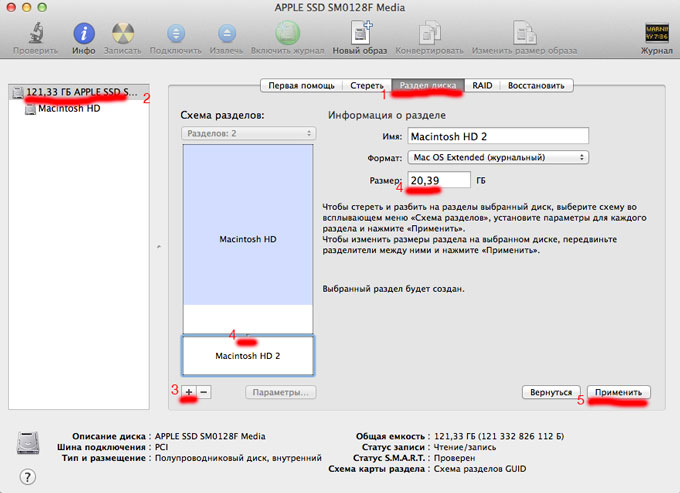Click Применить to apply partitions
The height and width of the screenshot is (493, 680).
pyautogui.click(x=618, y=392)
